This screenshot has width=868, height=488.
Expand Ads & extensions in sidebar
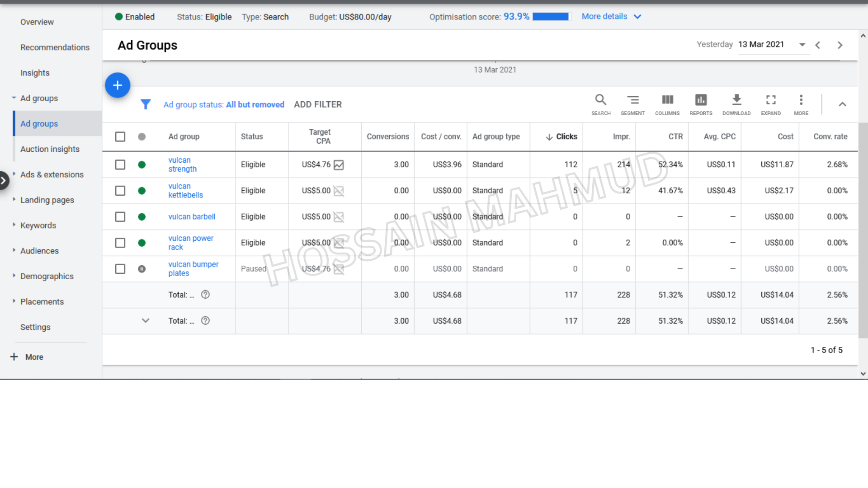coord(14,174)
